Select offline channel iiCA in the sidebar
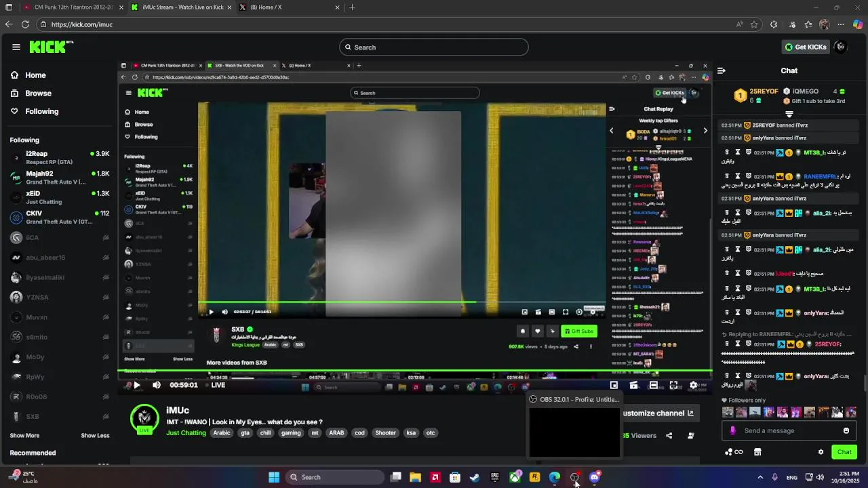Image resolution: width=868 pixels, height=488 pixels. (x=59, y=237)
